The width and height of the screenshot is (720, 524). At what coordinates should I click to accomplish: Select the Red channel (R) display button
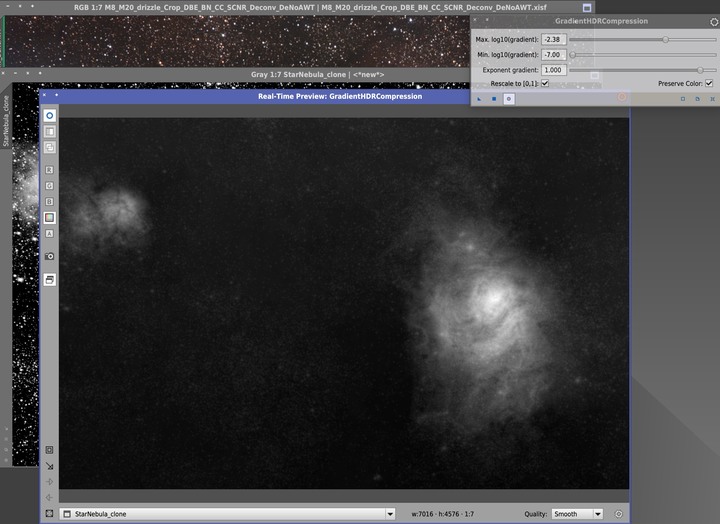49,170
